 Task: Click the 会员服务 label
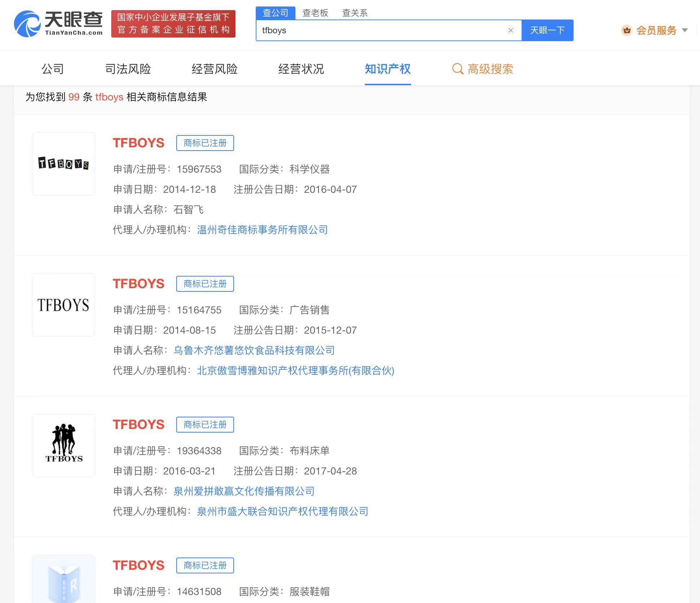[x=656, y=30]
